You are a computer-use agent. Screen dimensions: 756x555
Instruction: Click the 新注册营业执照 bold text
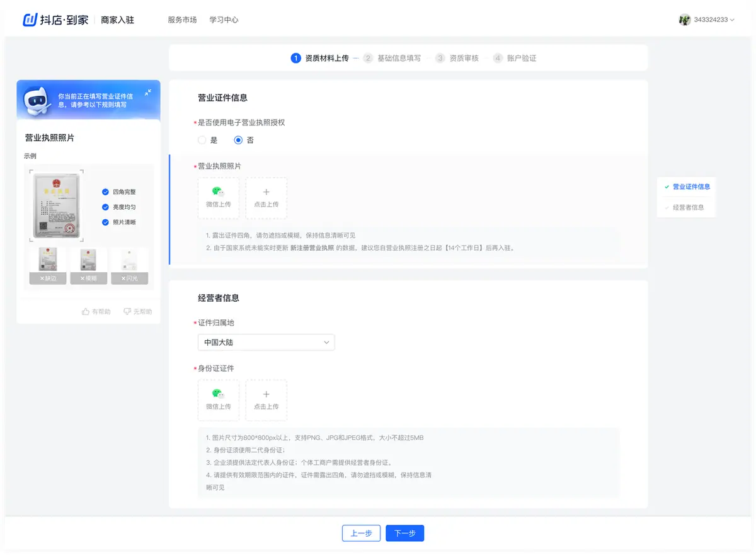pos(312,248)
